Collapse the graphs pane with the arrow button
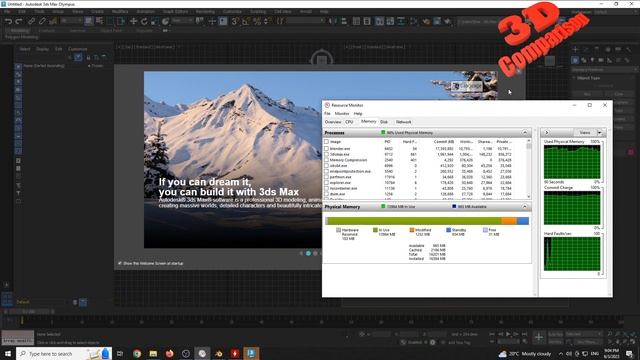The image size is (640, 360). [x=547, y=133]
